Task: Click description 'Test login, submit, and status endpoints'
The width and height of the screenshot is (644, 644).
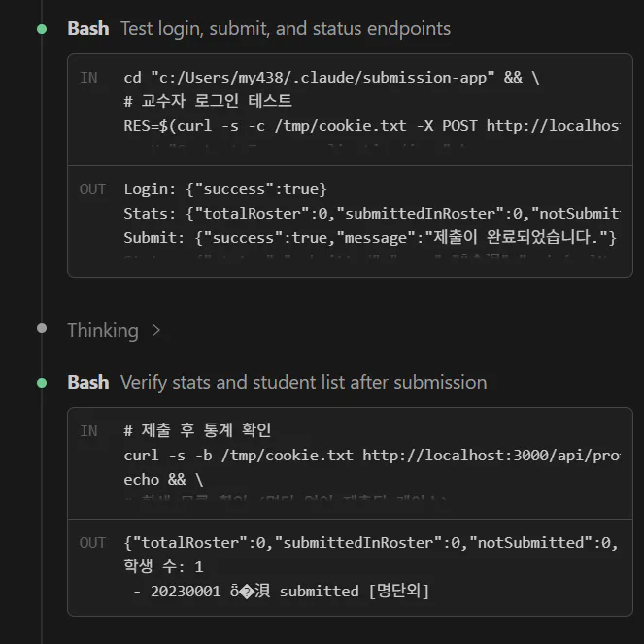Action: coord(286,29)
